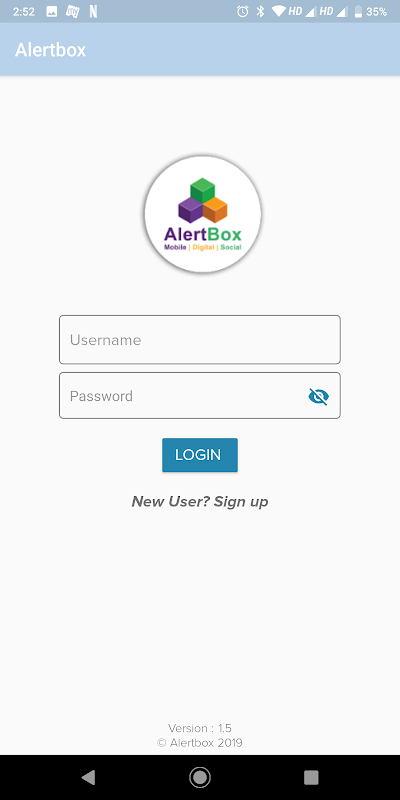Tap the Android home circle button

point(200,777)
